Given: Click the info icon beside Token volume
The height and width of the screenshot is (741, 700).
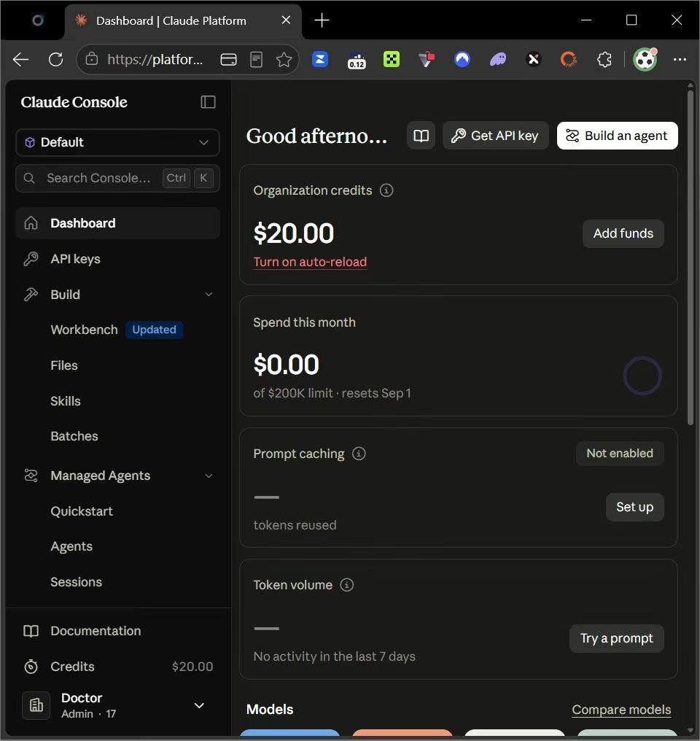Looking at the screenshot, I should (x=346, y=585).
